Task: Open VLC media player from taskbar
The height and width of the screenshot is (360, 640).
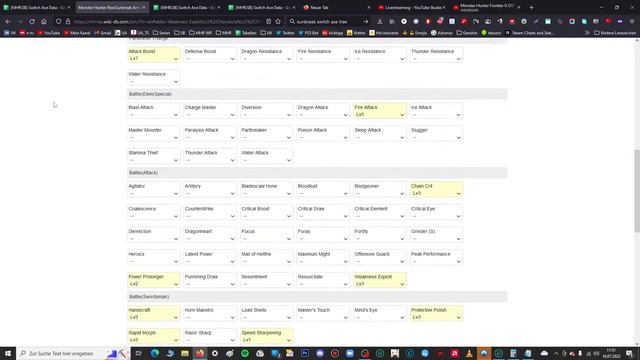Action: click(469, 353)
